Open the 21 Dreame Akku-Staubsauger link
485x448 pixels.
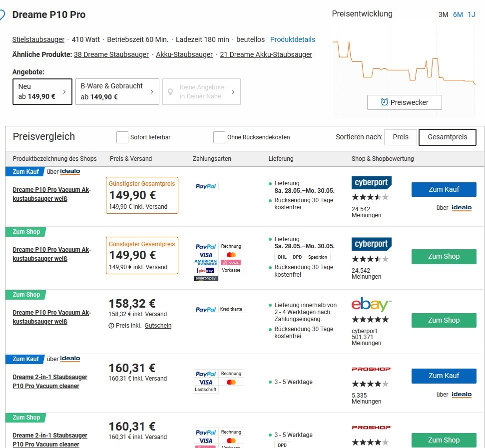click(x=266, y=55)
